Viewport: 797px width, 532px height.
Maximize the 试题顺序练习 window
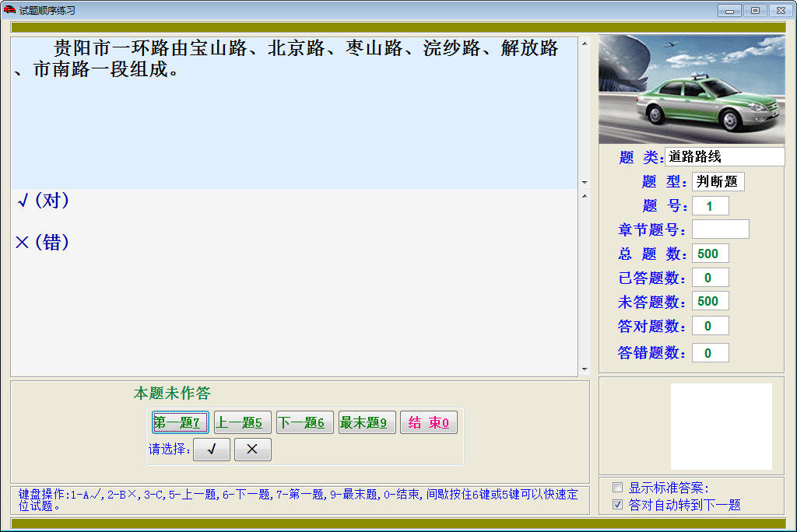pyautogui.click(x=755, y=11)
